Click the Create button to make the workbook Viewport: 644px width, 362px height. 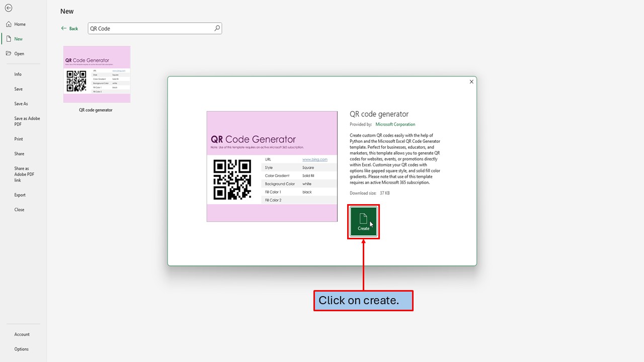tap(363, 221)
